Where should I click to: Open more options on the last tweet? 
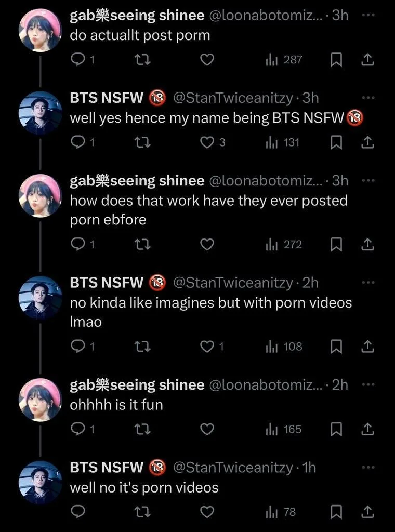click(x=368, y=467)
